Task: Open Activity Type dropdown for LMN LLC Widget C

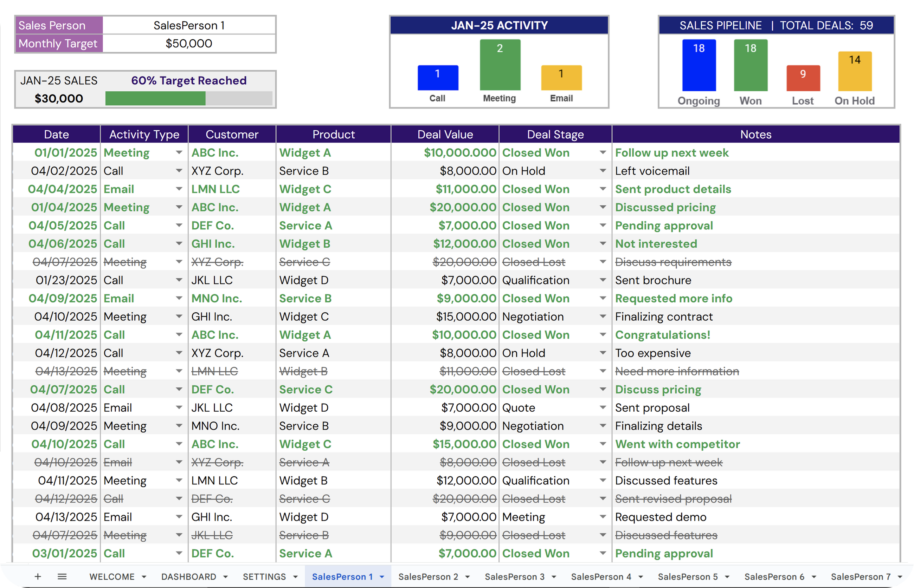Action: pyautogui.click(x=179, y=189)
